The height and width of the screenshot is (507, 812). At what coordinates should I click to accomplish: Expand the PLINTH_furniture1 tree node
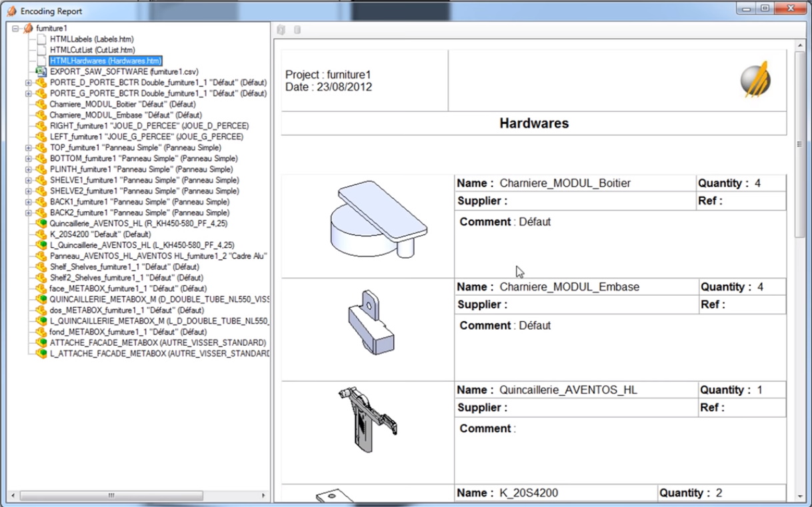click(x=29, y=169)
